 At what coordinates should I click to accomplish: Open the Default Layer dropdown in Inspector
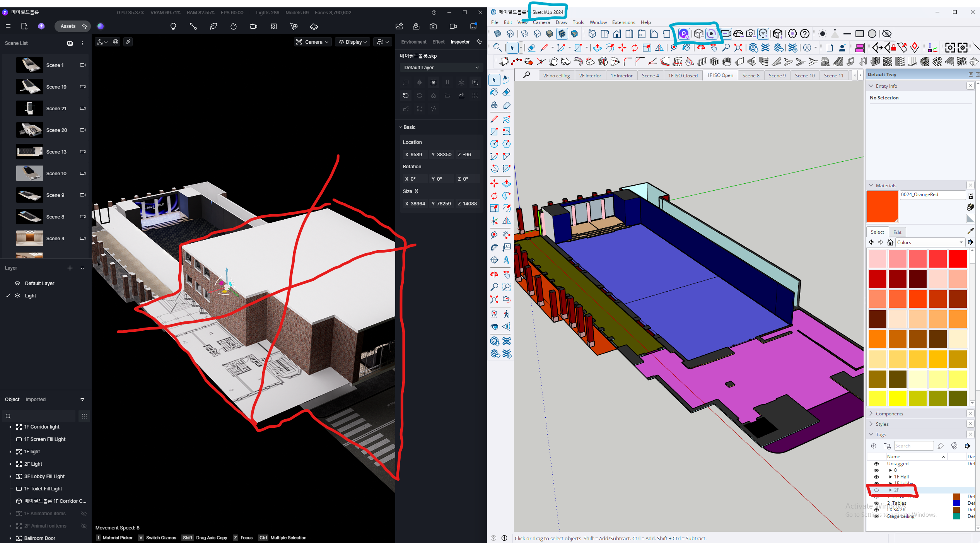click(441, 68)
